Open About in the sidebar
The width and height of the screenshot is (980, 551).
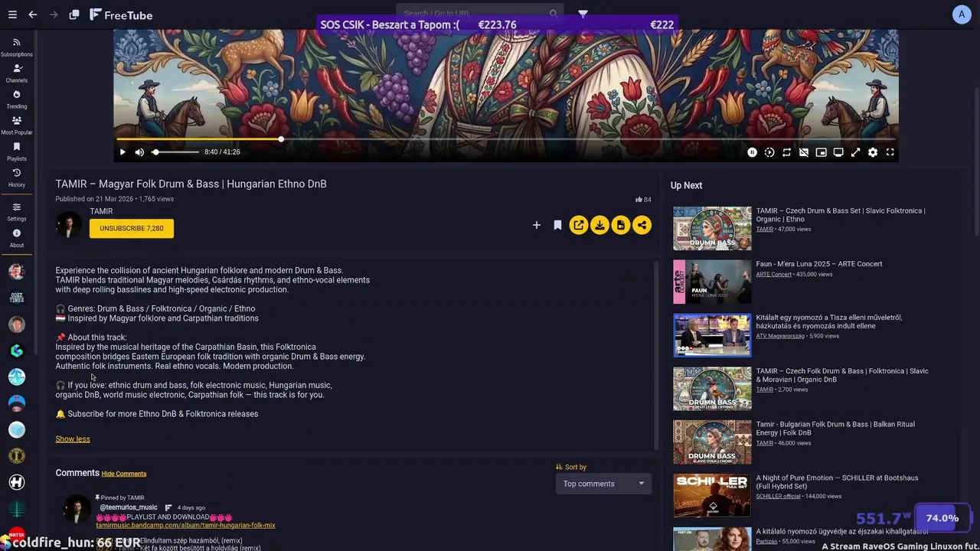17,238
